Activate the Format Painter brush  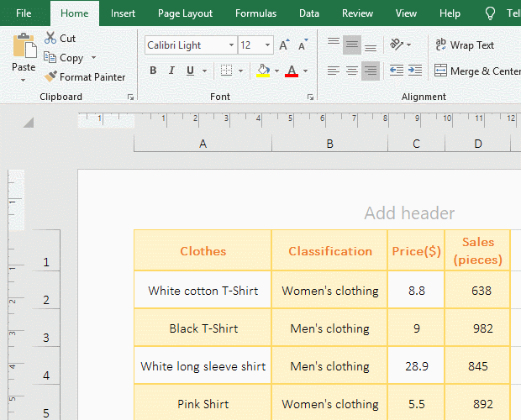[x=50, y=76]
